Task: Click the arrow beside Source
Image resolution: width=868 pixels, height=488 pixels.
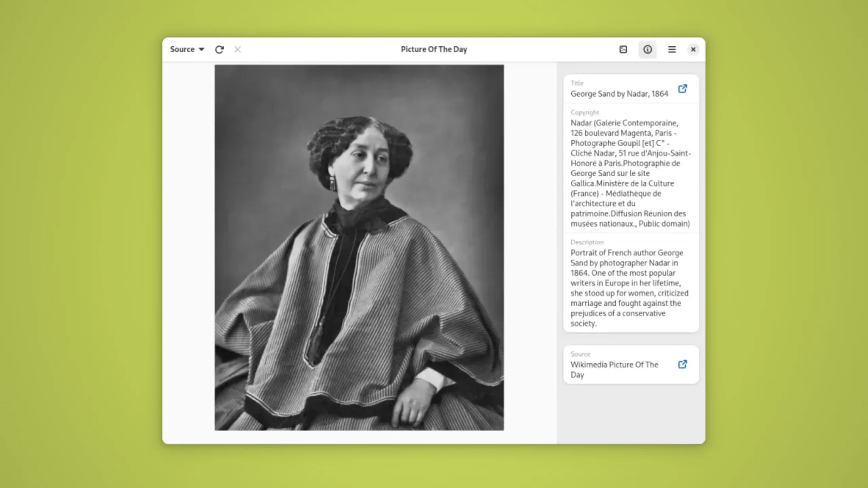Action: coord(201,49)
